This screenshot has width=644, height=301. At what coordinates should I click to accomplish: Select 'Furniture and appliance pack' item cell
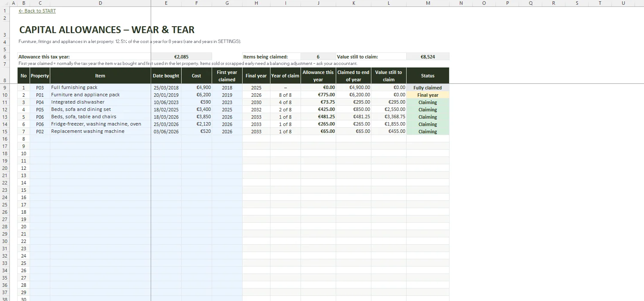100,95
